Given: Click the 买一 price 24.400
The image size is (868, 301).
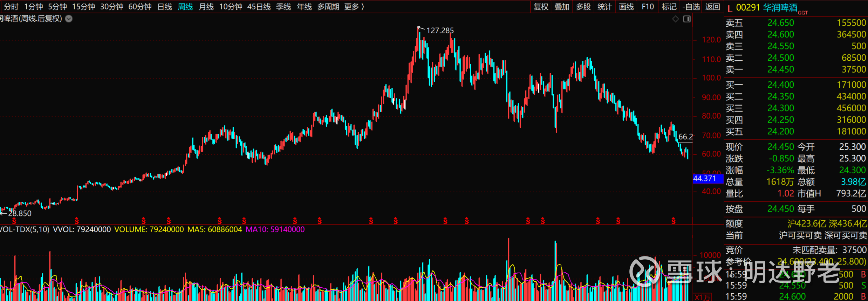Looking at the screenshot, I should coord(781,85).
